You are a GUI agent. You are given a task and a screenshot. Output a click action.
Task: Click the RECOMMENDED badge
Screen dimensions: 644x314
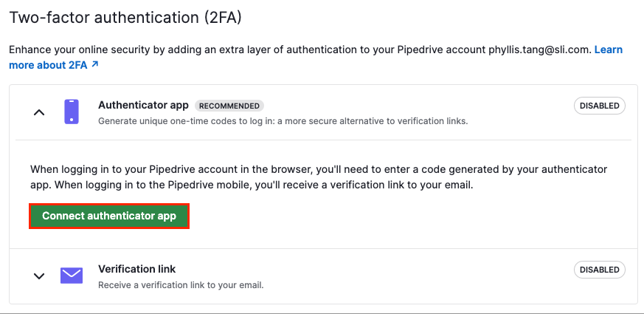[x=229, y=106]
